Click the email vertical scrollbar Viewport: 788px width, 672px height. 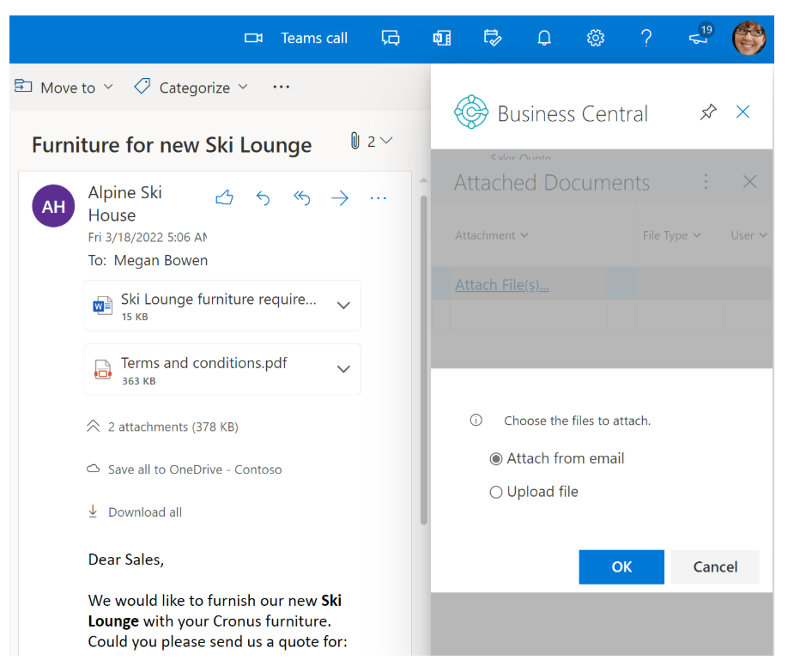click(424, 360)
